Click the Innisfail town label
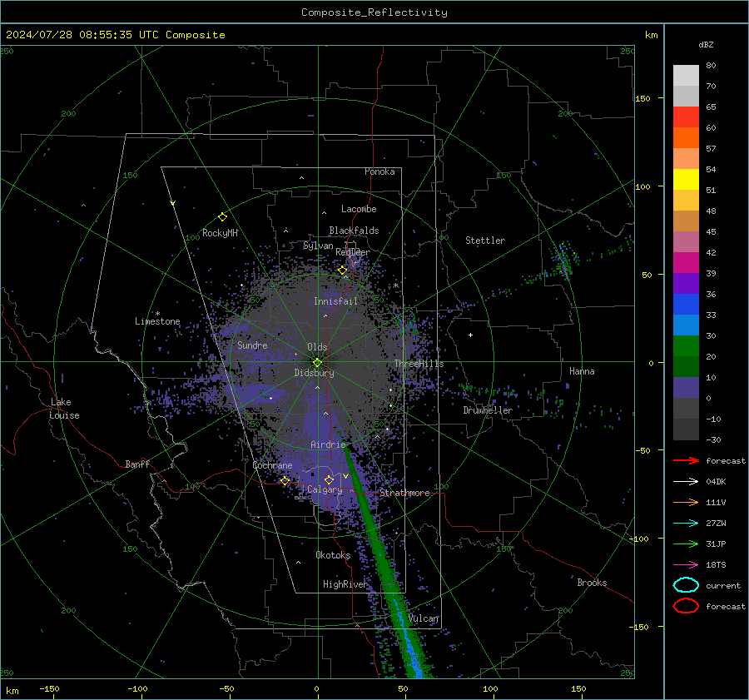Viewport: 749px width, 700px height. pyautogui.click(x=335, y=301)
